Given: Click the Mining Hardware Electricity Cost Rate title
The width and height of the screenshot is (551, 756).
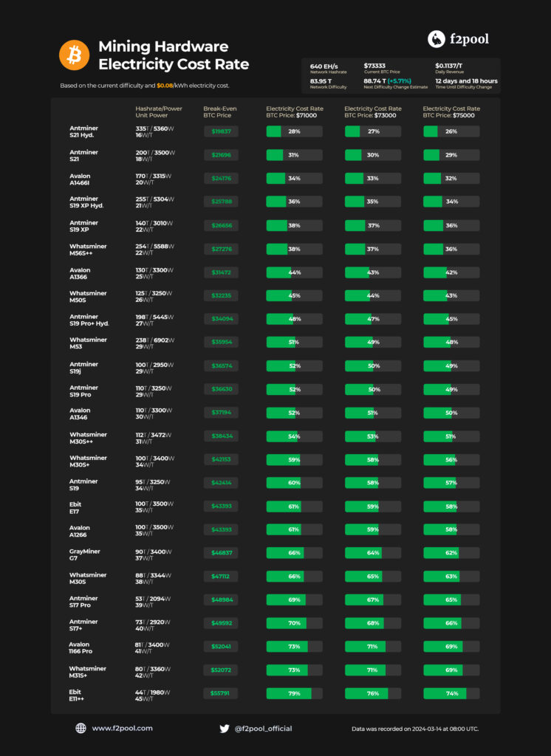Looking at the screenshot, I should (174, 55).
